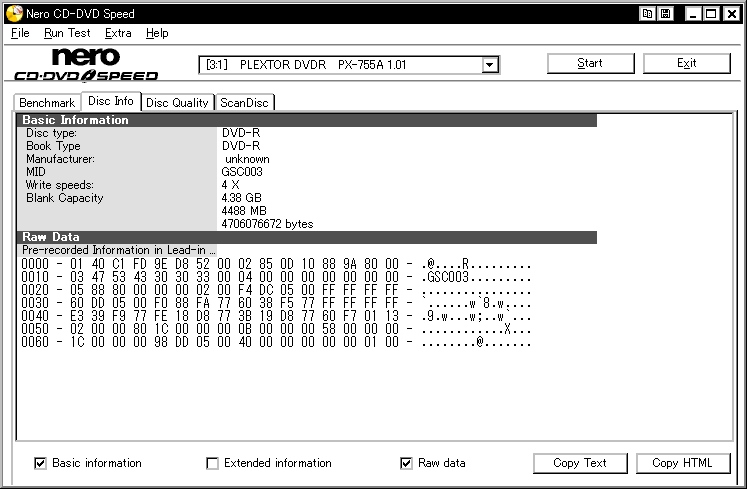747x489 pixels.
Task: Close the Nero CD-DVD Speed window
Action: point(731,14)
